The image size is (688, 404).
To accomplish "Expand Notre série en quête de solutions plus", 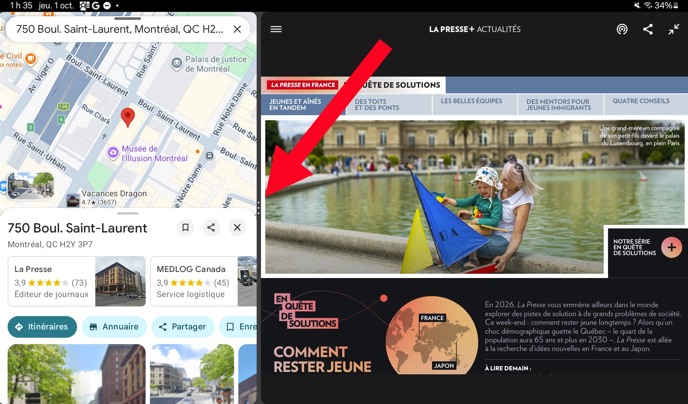I will click(671, 247).
